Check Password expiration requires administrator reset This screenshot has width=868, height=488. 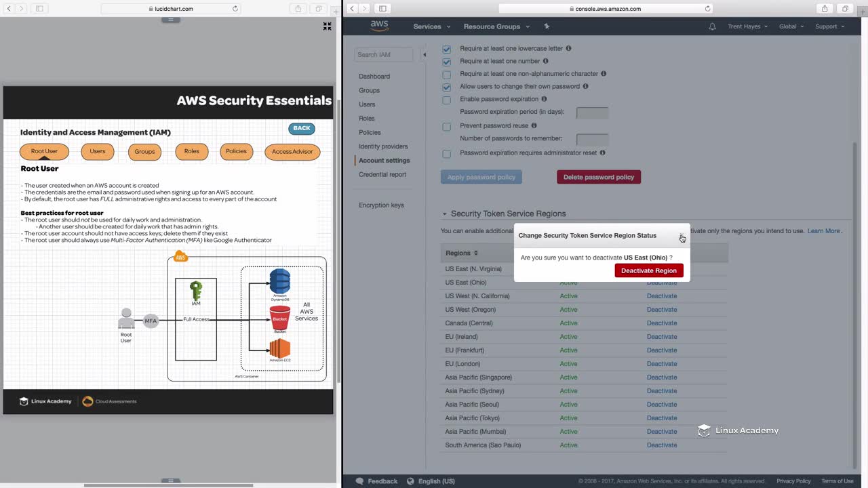(446, 154)
